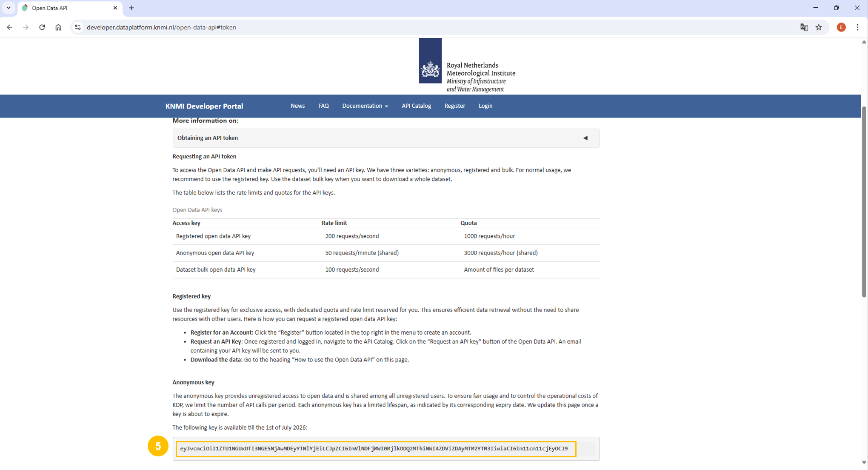868x470 pixels.
Task: Click the browser home icon
Action: (x=58, y=27)
